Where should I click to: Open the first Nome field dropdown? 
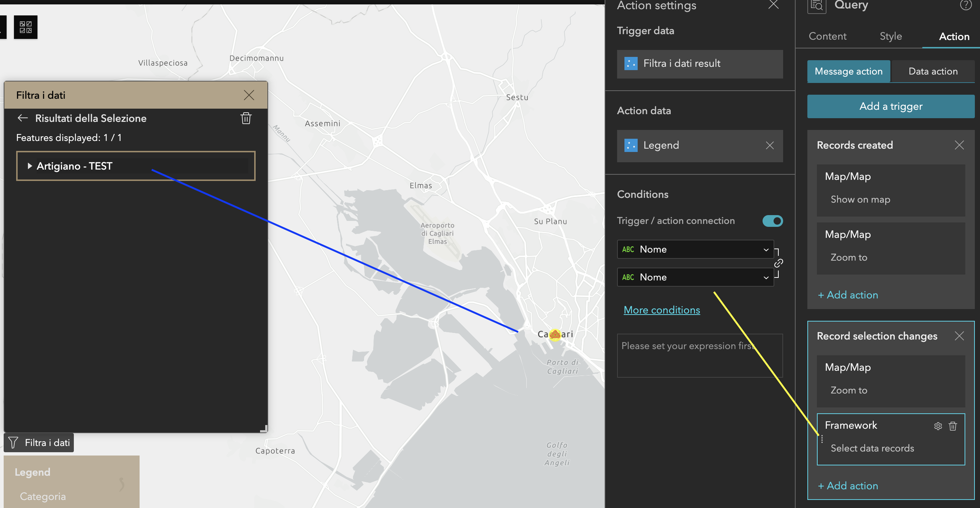pyautogui.click(x=695, y=250)
